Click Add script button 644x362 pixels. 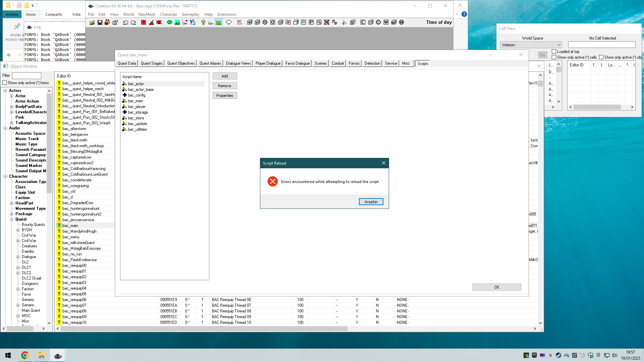point(225,76)
